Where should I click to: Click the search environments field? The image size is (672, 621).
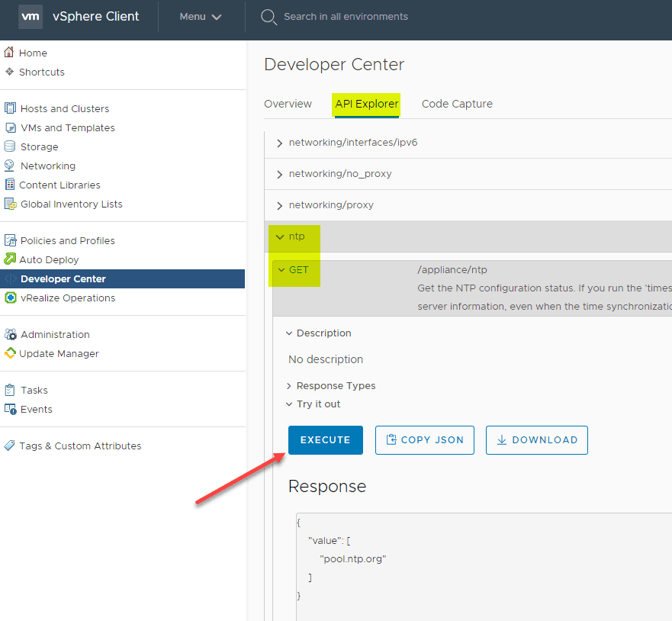pos(343,16)
